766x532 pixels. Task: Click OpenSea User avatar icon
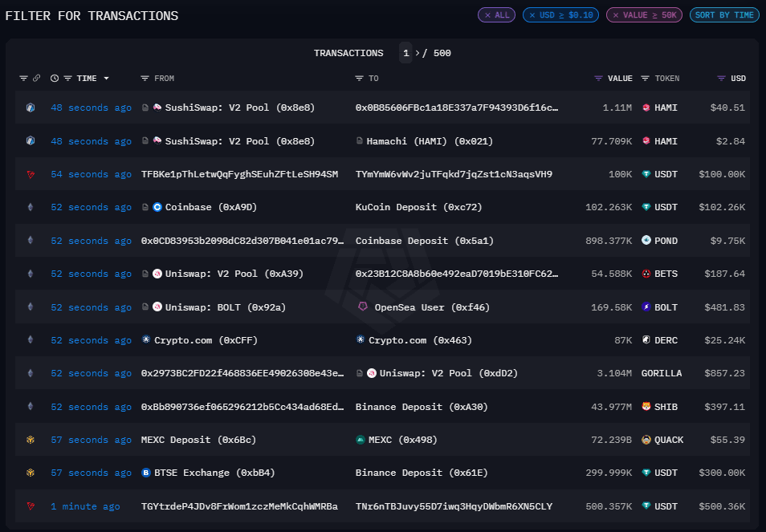pos(363,307)
